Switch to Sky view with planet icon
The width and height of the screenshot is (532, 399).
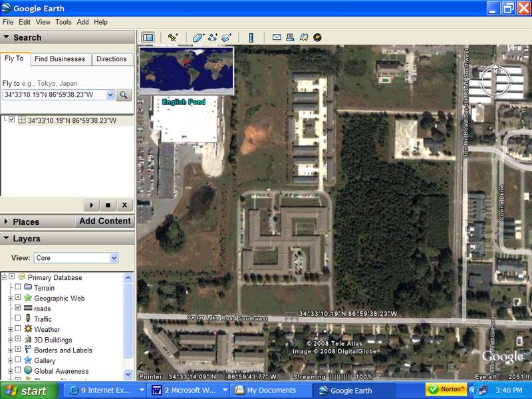click(x=318, y=38)
